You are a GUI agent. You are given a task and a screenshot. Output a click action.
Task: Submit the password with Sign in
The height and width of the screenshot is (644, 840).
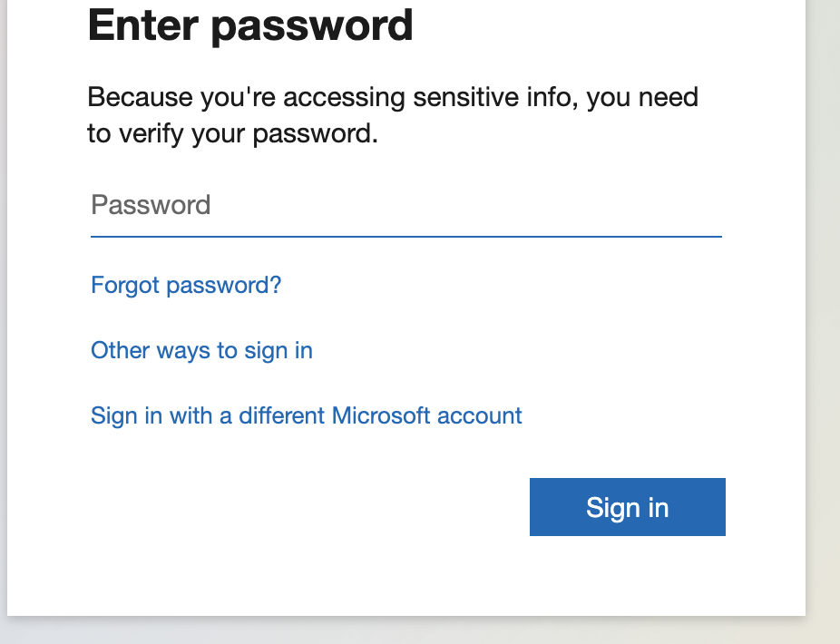[627, 507]
